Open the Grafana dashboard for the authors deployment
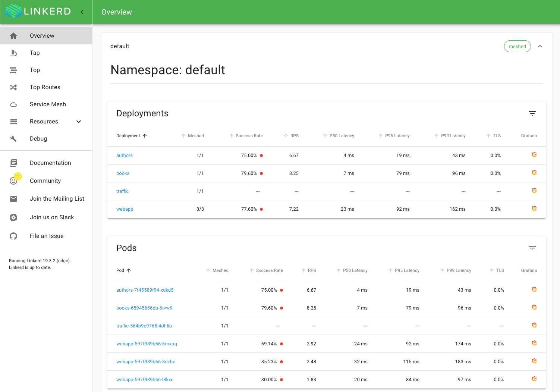Viewport: 560px width, 392px height. click(534, 154)
